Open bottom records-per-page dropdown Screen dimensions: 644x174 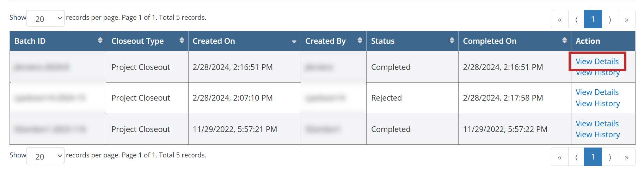45,156
